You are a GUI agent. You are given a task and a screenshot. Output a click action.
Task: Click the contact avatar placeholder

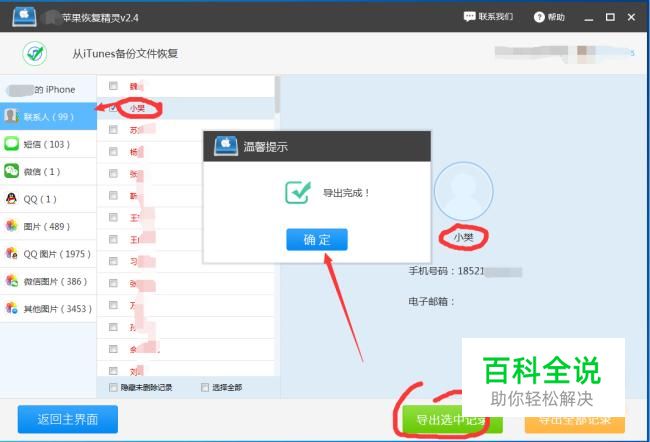pyautogui.click(x=463, y=191)
